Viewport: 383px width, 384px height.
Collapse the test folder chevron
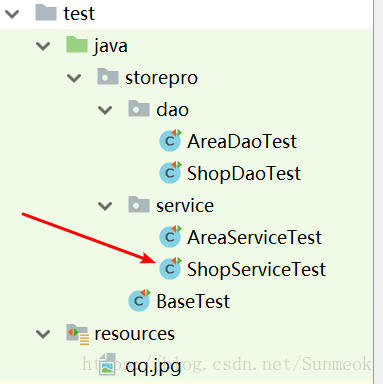[x=12, y=14]
